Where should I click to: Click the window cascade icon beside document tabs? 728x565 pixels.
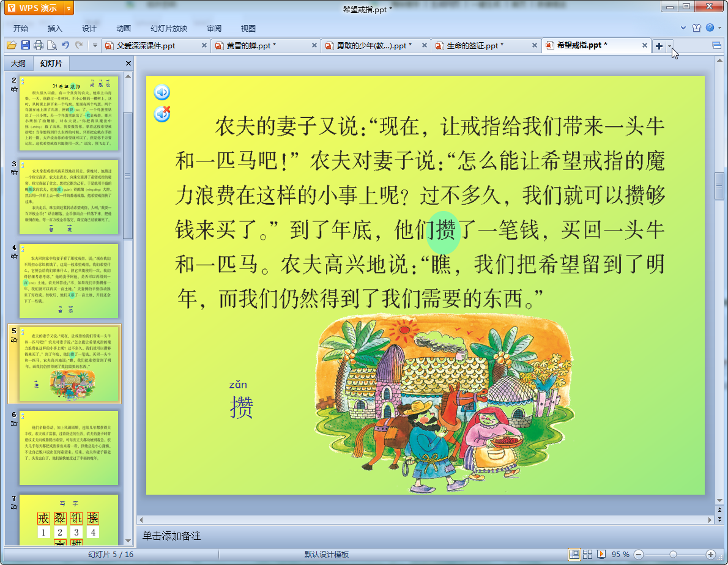click(x=716, y=46)
